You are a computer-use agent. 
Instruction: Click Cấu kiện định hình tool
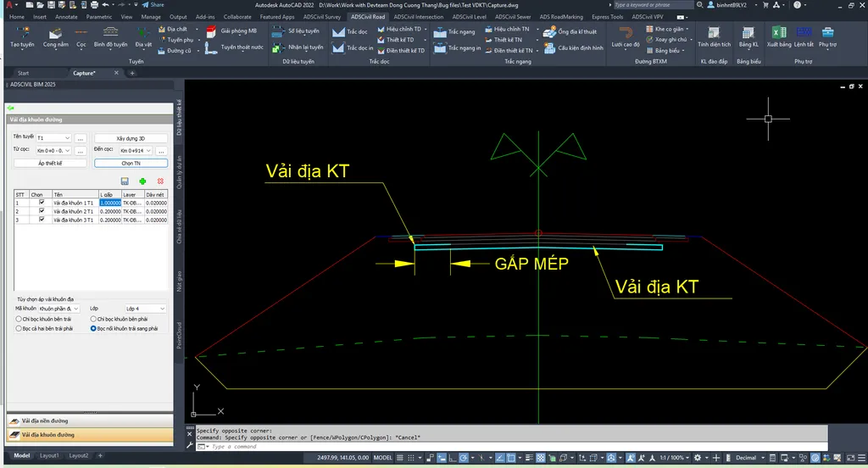pos(574,48)
